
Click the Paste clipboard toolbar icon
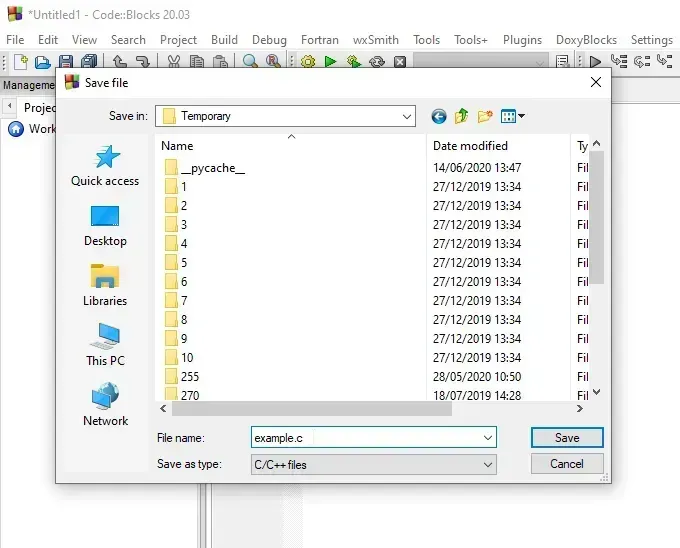click(x=220, y=62)
